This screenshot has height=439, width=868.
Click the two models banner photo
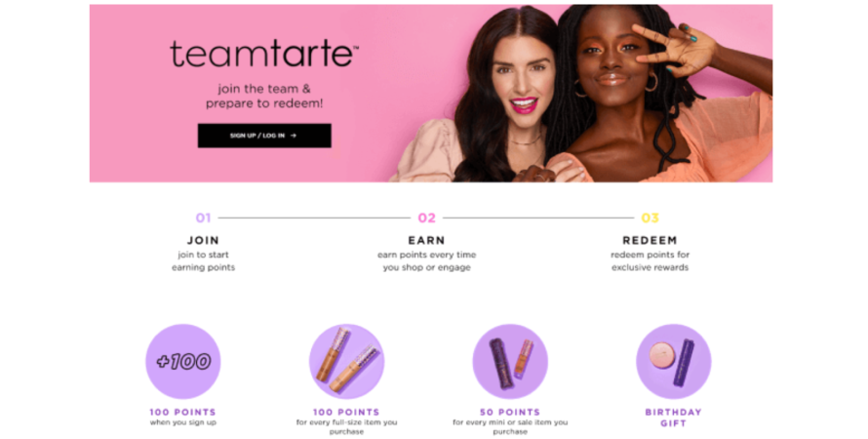pyautogui.click(x=581, y=94)
